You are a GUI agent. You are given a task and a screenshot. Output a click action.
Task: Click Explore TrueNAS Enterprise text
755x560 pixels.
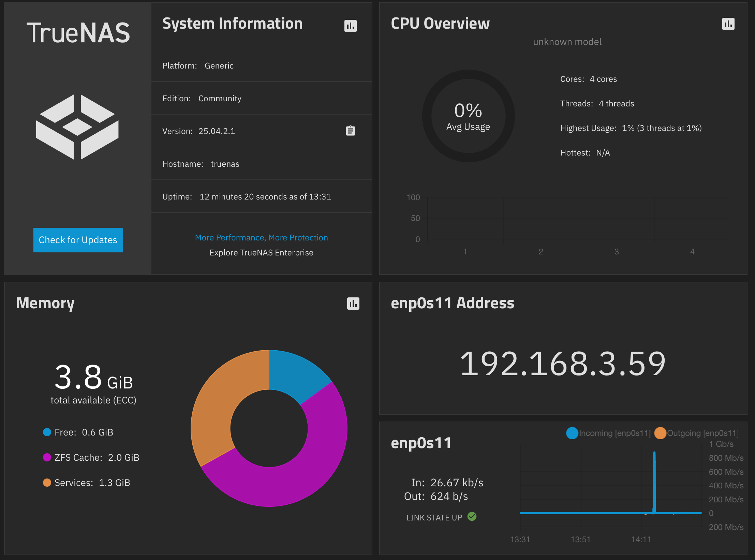pos(261,253)
